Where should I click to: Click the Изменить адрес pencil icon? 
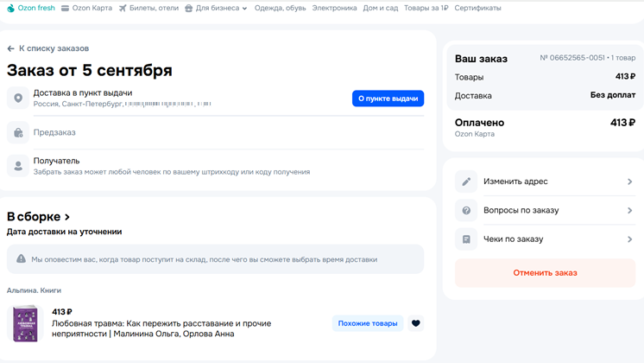pyautogui.click(x=466, y=181)
